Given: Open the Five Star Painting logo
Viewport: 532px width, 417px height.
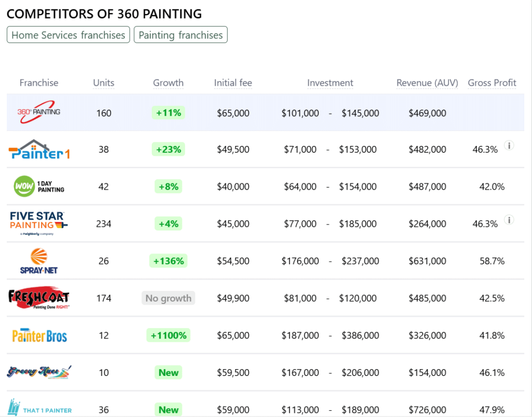Looking at the screenshot, I should tap(38, 223).
